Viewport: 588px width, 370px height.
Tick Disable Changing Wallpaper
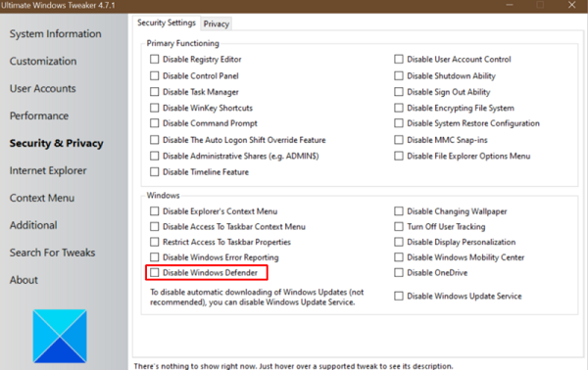point(399,211)
